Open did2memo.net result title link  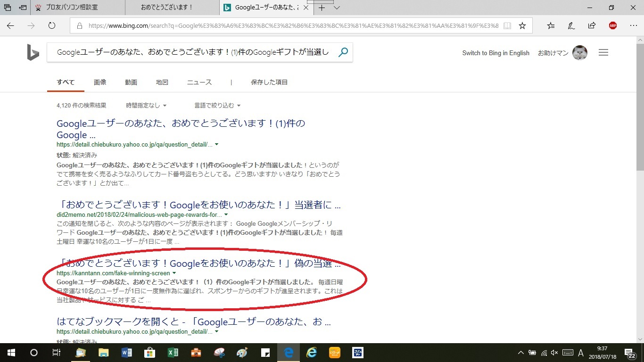[x=198, y=205]
